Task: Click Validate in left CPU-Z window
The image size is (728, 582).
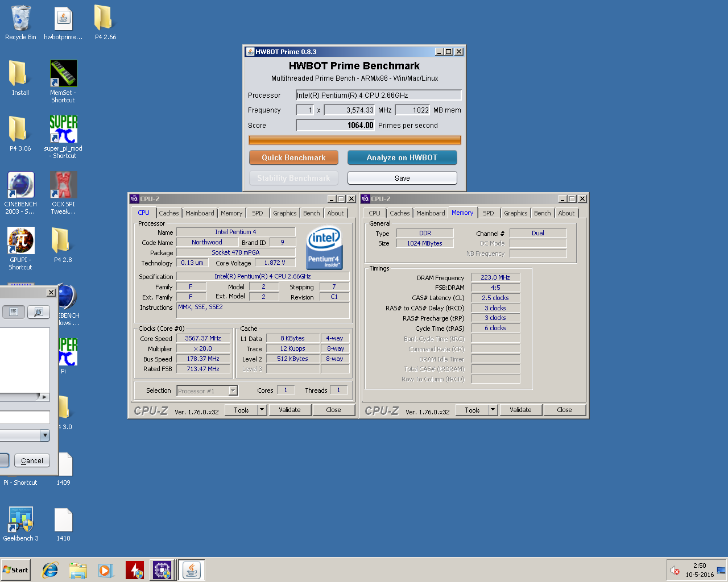Action: click(289, 410)
